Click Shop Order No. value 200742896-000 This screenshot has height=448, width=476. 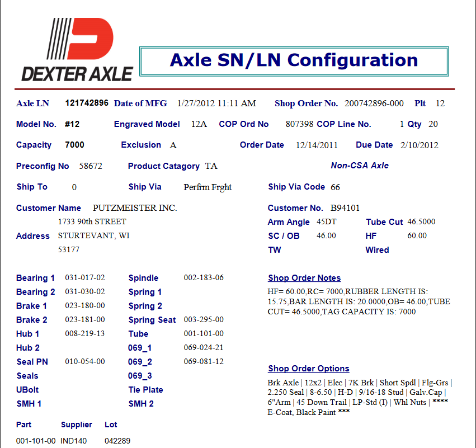(374, 103)
